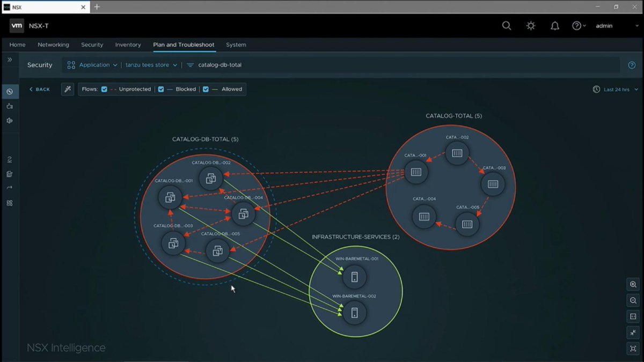Open the notifications bell

(555, 26)
